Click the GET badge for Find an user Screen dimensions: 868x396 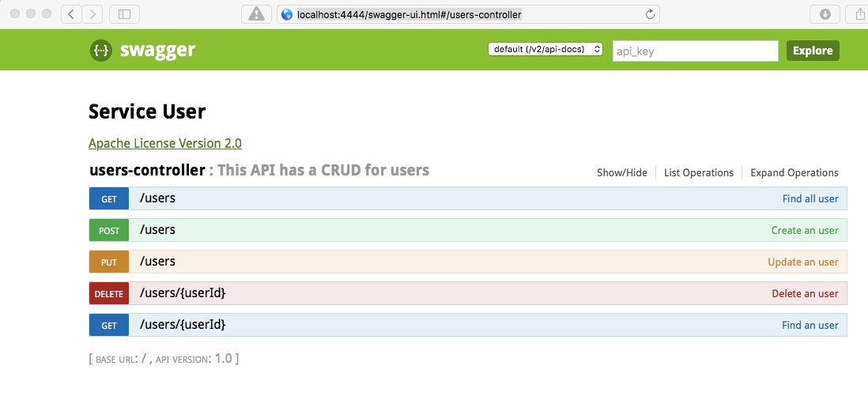(109, 325)
